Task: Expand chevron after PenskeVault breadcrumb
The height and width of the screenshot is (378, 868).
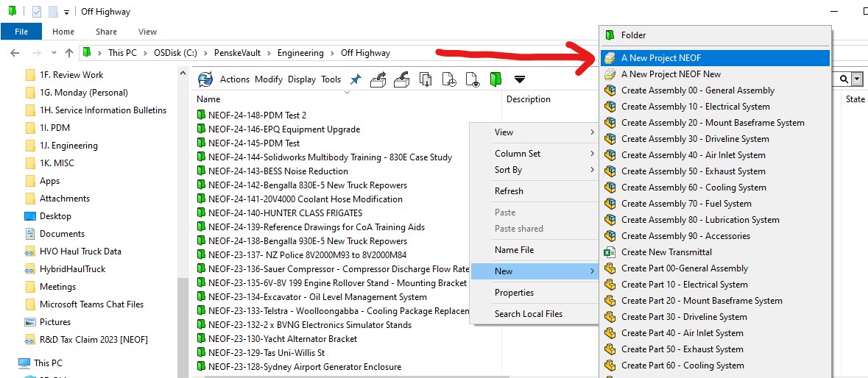Action: click(269, 53)
